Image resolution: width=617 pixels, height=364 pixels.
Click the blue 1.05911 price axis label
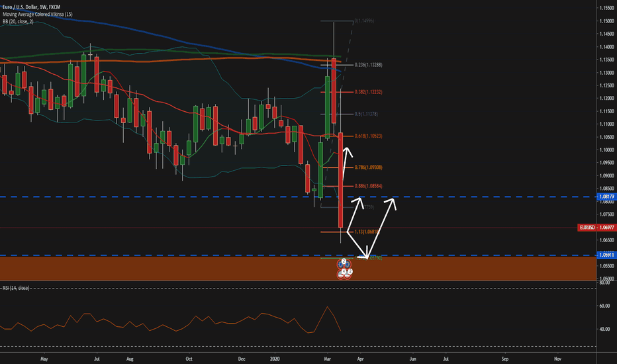coord(606,255)
